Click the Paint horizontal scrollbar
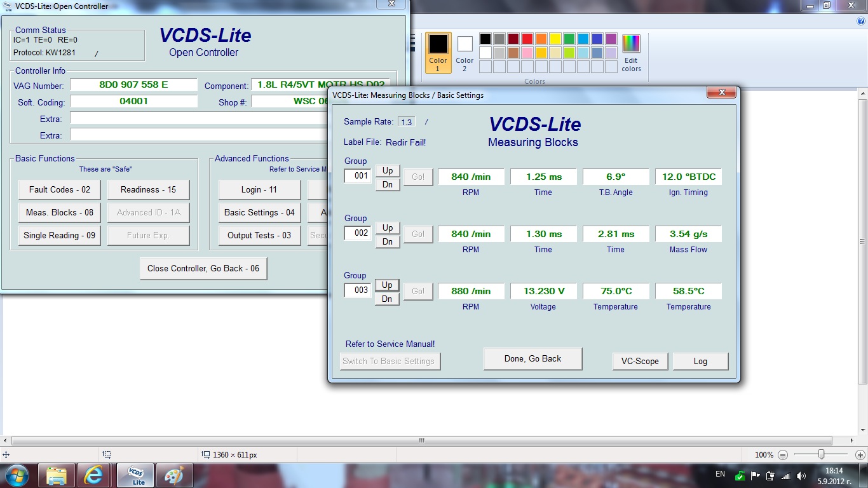This screenshot has width=868, height=488. [x=421, y=440]
